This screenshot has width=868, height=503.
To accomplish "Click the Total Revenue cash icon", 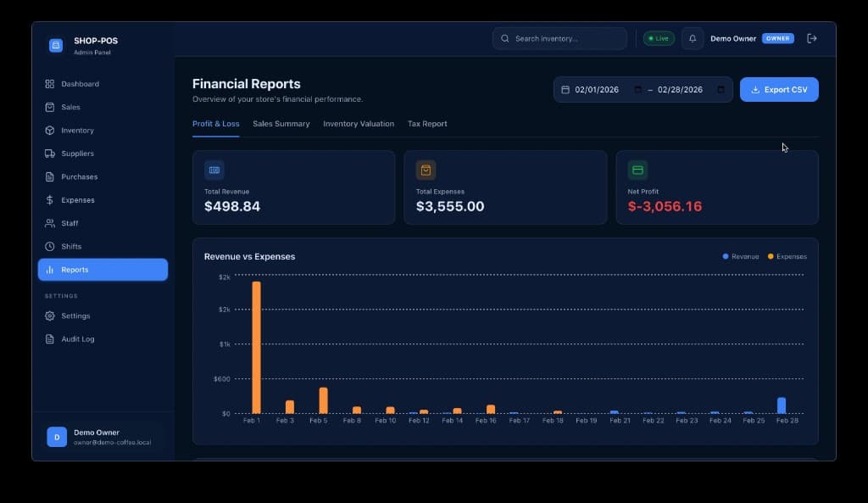I will tap(214, 170).
